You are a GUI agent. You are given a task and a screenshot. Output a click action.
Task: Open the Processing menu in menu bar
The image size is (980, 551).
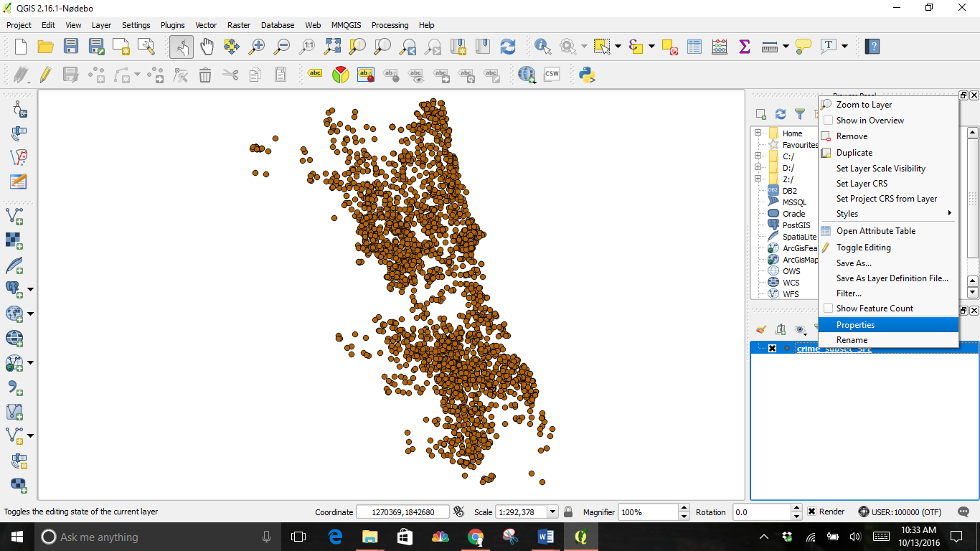[x=390, y=25]
